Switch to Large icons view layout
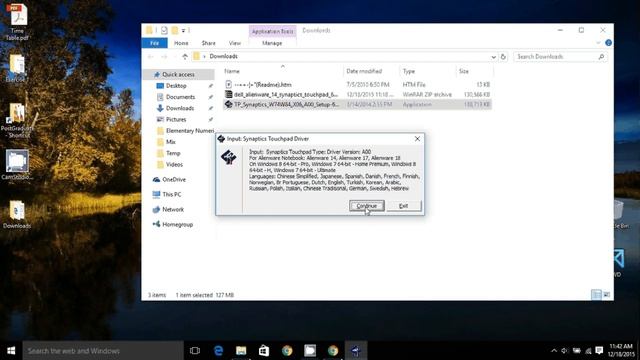Screen dimensions: 640x360 [607, 295]
